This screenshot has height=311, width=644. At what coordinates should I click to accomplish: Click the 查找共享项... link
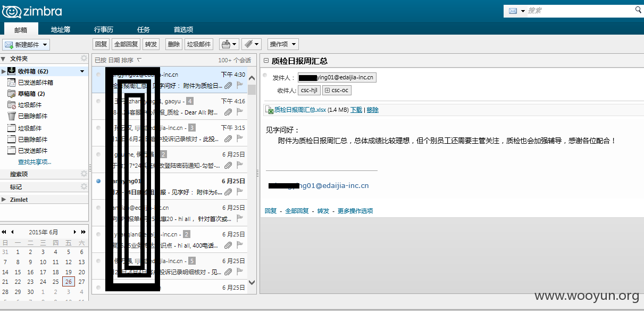tap(35, 162)
